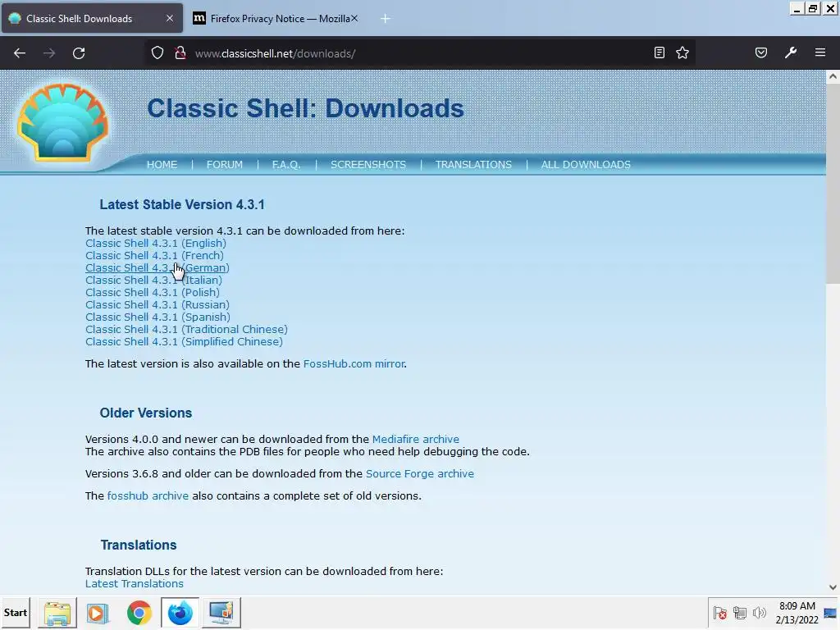This screenshot has height=630, width=840.
Task: Open File Explorer from the taskbar
Action: (x=57, y=613)
